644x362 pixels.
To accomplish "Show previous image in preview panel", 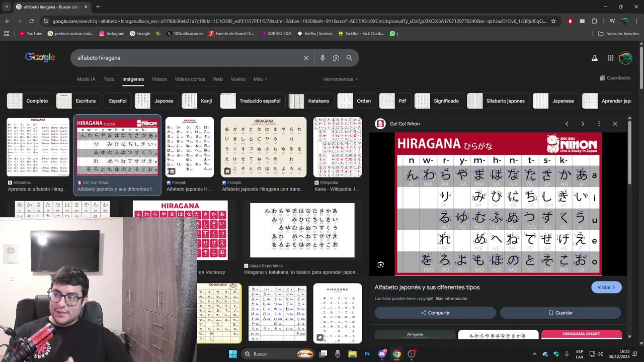I will (x=567, y=124).
